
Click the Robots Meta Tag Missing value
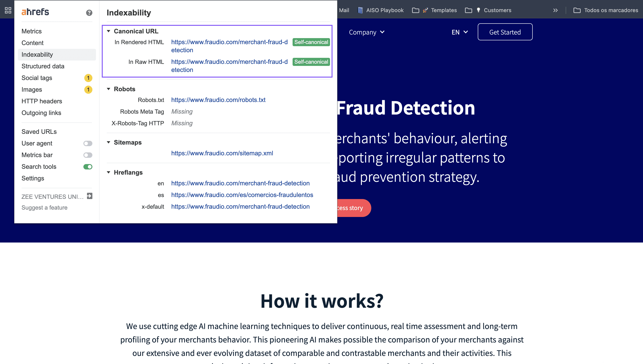[182, 112]
